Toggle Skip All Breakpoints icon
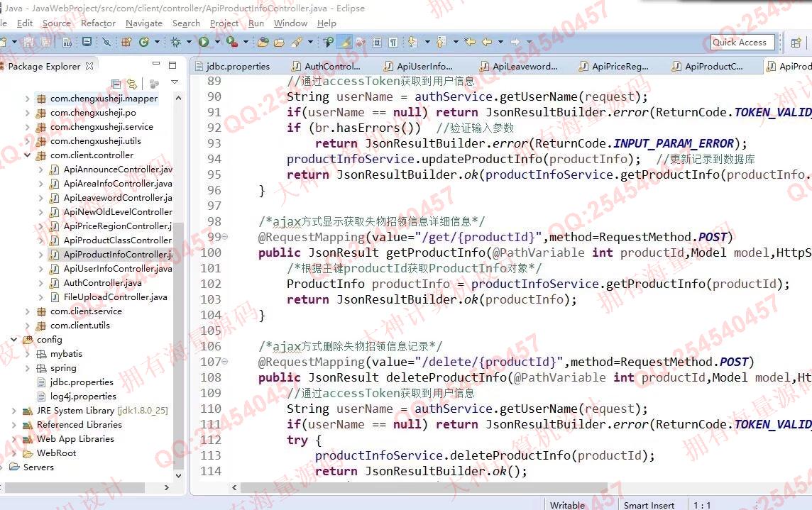 [106, 42]
